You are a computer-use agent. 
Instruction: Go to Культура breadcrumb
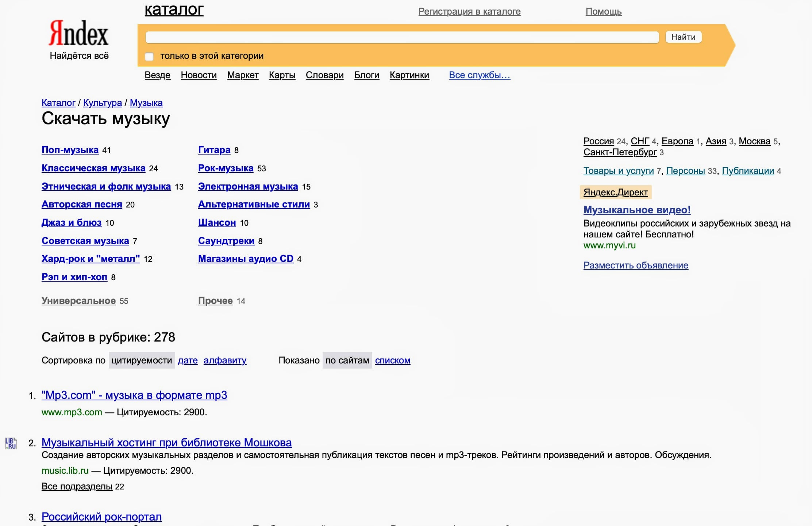pos(103,103)
